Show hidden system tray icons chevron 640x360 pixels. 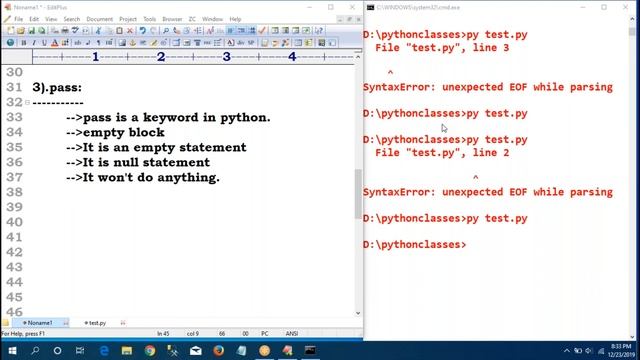click(567, 351)
